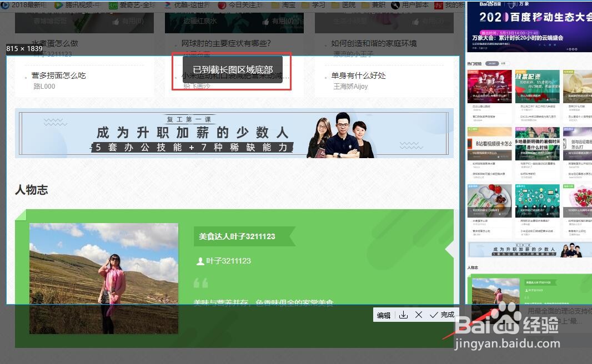Click the B站看视频很卡怎么 thumbnail in preview
The height and width of the screenshot is (364, 592).
click(x=490, y=144)
